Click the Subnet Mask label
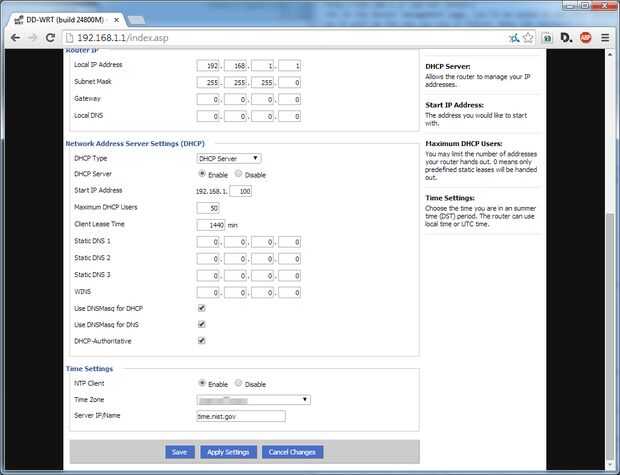This screenshot has height=475, width=620. pos(93,81)
